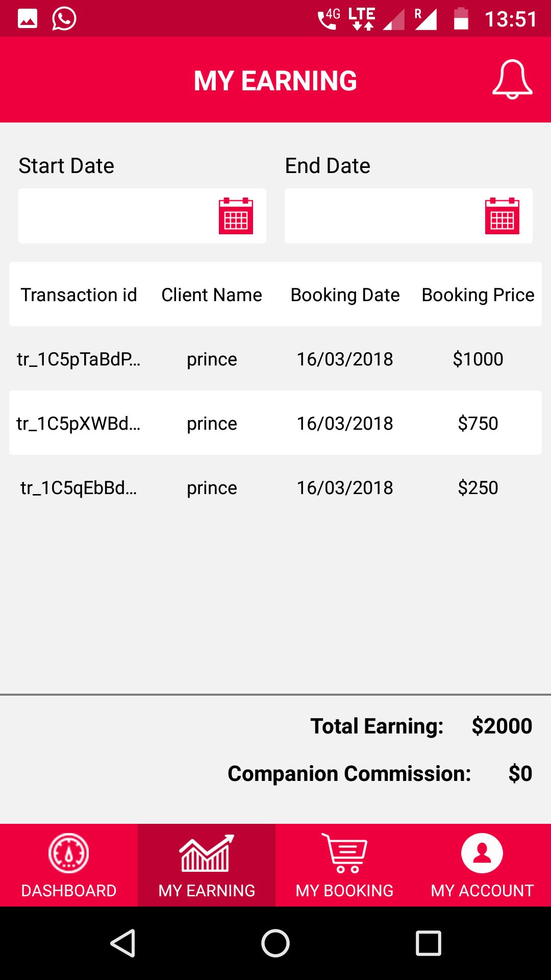551x980 pixels.
Task: Tap the My Account profile icon
Action: (482, 853)
